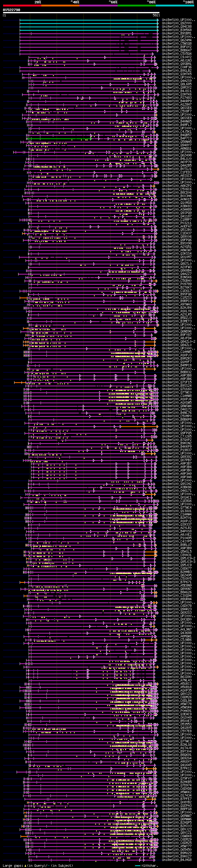Select label UniRef100_B9GLB2
The width and height of the screenshot is (197, 868).
coord(177,71)
